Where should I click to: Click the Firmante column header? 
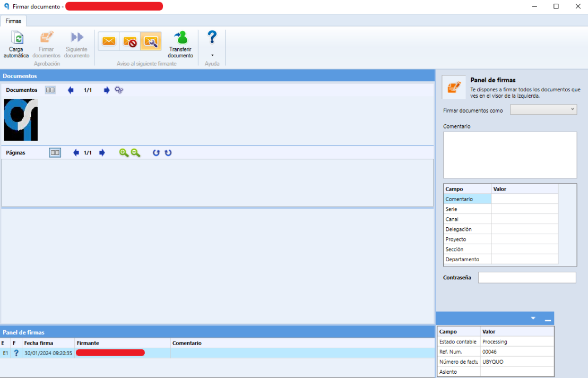[122, 343]
